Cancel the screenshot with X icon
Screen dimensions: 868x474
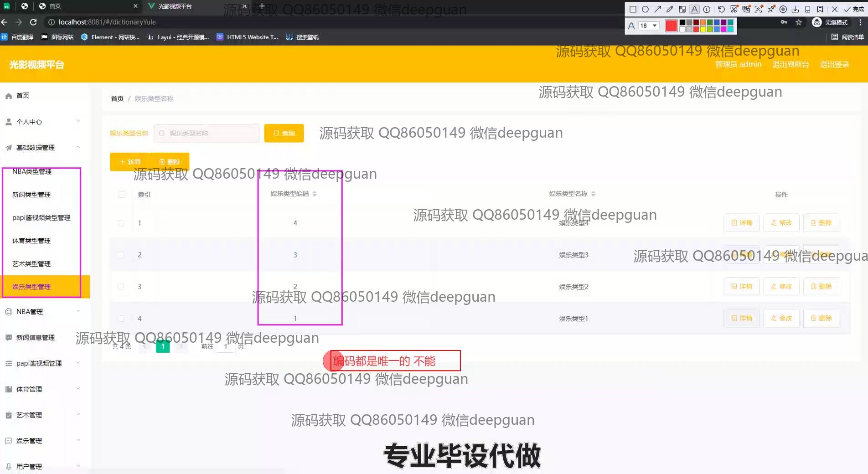tap(835, 9)
